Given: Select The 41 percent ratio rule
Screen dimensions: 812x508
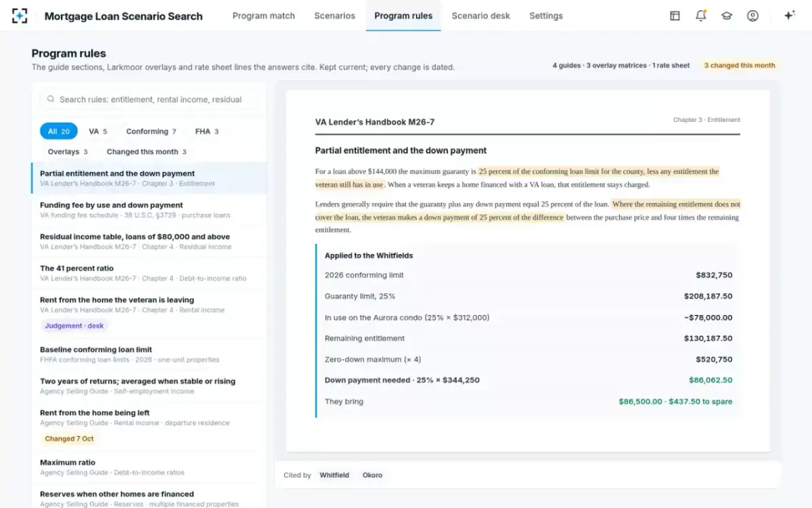Looking at the screenshot, I should 149,273.
